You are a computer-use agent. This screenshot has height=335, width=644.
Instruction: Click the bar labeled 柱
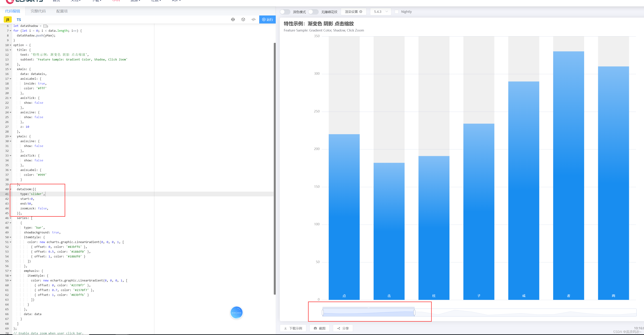point(434,228)
